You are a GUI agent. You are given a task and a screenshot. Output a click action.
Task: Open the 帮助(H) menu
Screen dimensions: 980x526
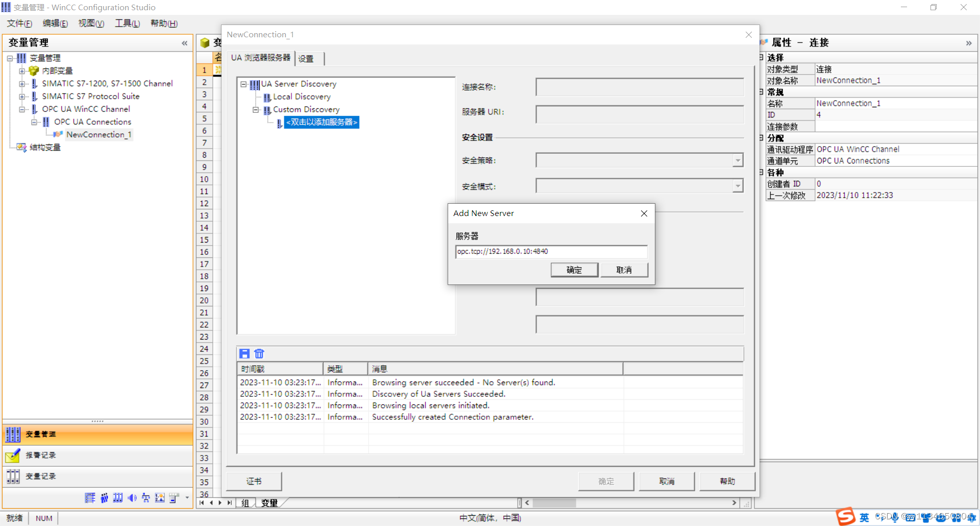(164, 23)
